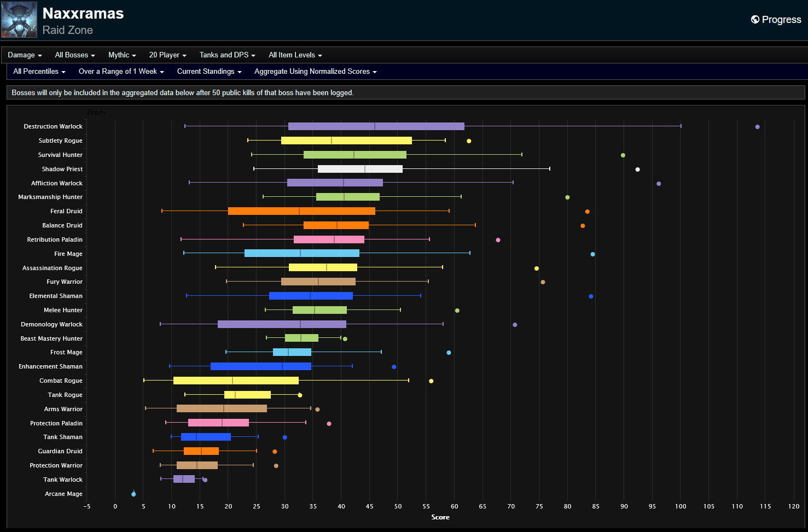Click the Naxxramas title link
The width and height of the screenshot is (808, 532).
[83, 14]
